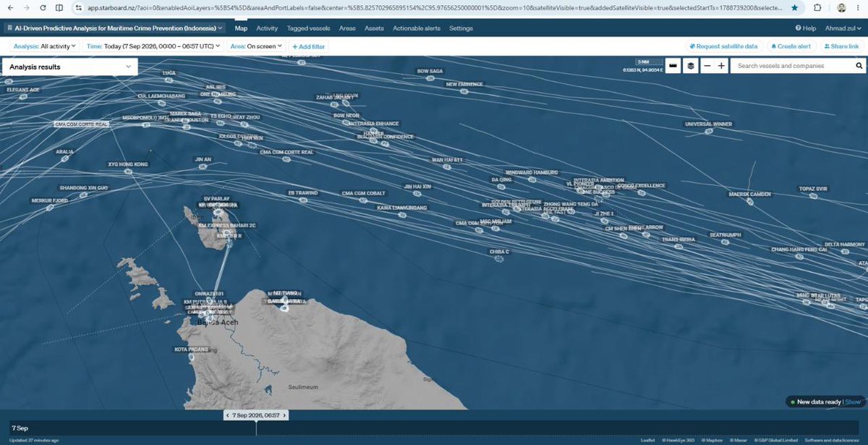
Task: Open the Actionable alerts tab
Action: click(417, 28)
